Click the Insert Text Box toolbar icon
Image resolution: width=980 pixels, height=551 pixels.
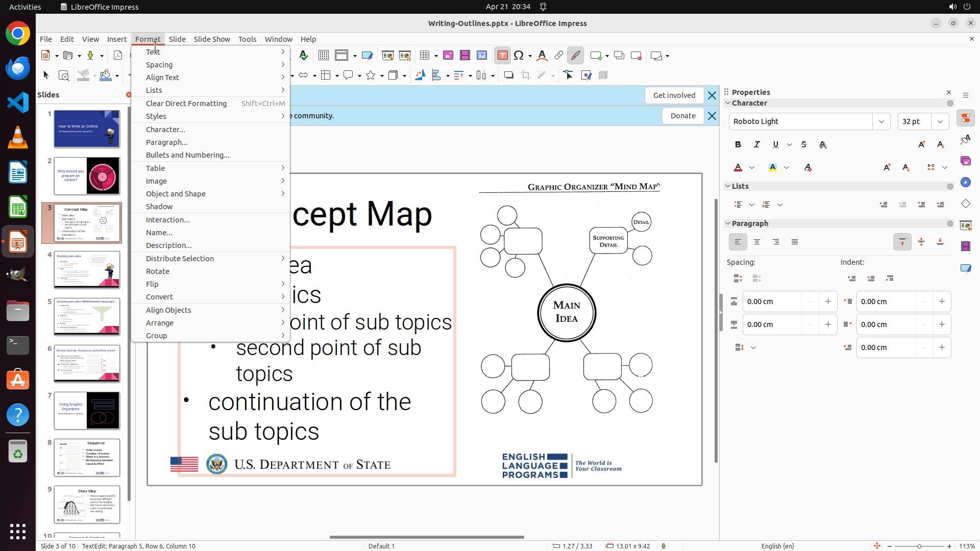coord(502,56)
